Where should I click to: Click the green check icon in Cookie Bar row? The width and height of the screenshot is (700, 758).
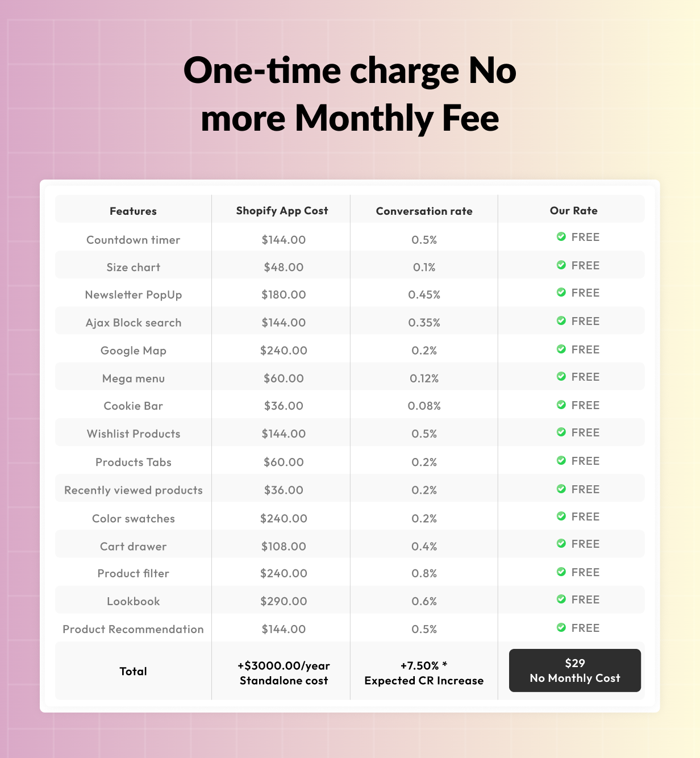tap(561, 405)
